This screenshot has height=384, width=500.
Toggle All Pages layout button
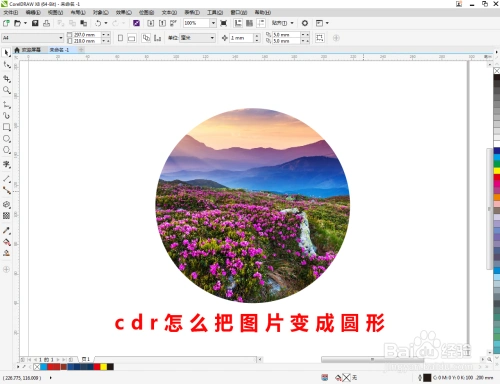pos(146,38)
